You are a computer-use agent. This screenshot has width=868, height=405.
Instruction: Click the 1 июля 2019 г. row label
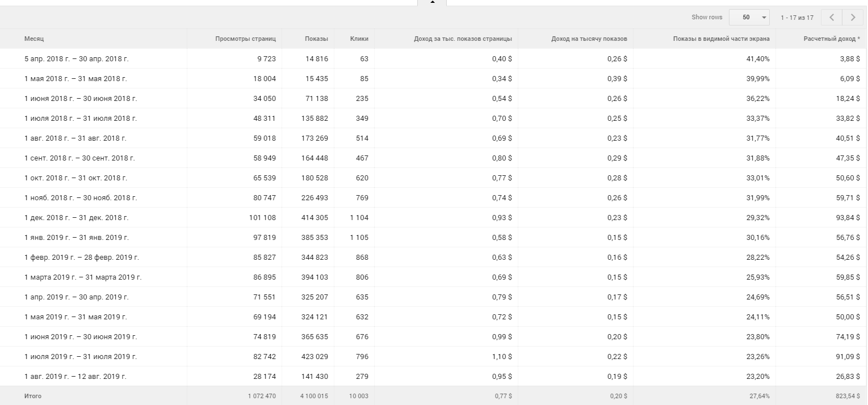click(80, 357)
